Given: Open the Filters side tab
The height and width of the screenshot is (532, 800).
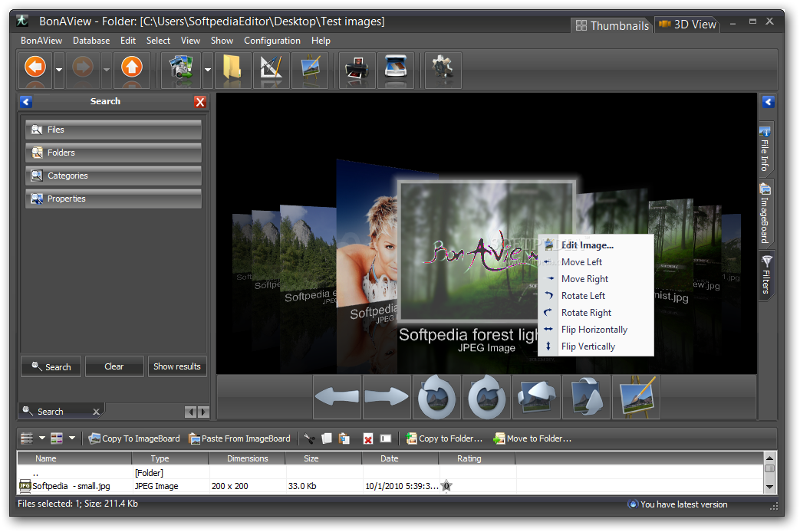Looking at the screenshot, I should (x=765, y=275).
